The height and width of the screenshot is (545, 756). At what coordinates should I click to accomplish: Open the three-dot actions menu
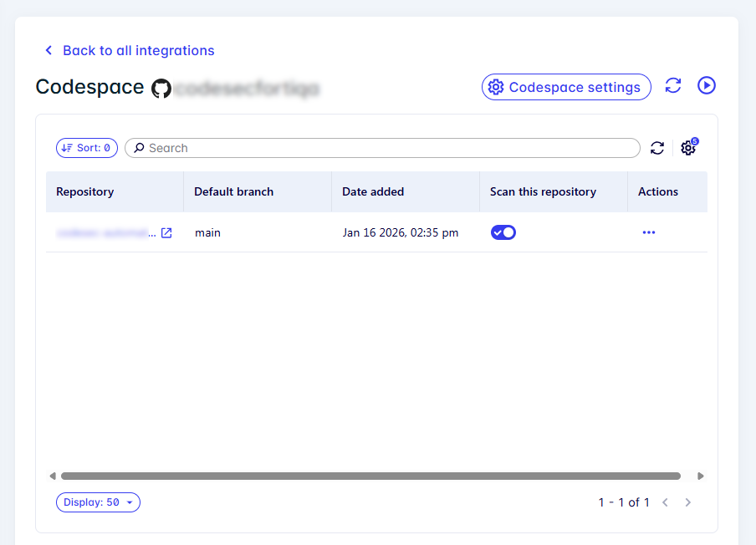(649, 232)
